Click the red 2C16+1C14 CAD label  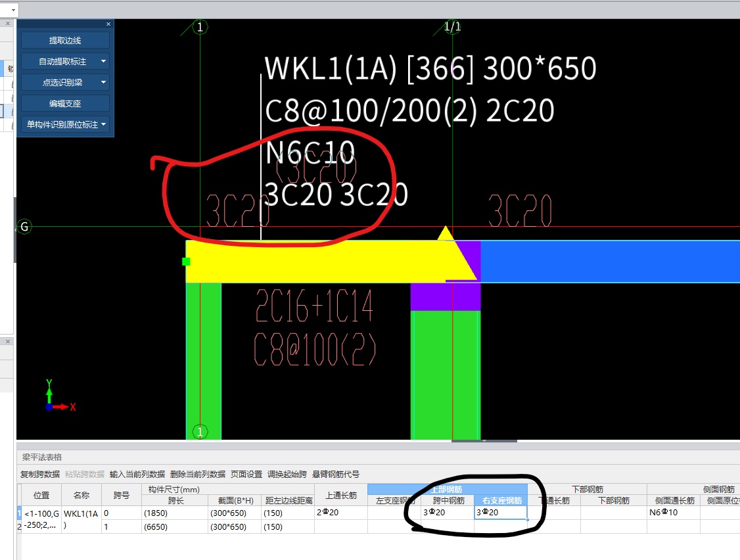coord(314,306)
